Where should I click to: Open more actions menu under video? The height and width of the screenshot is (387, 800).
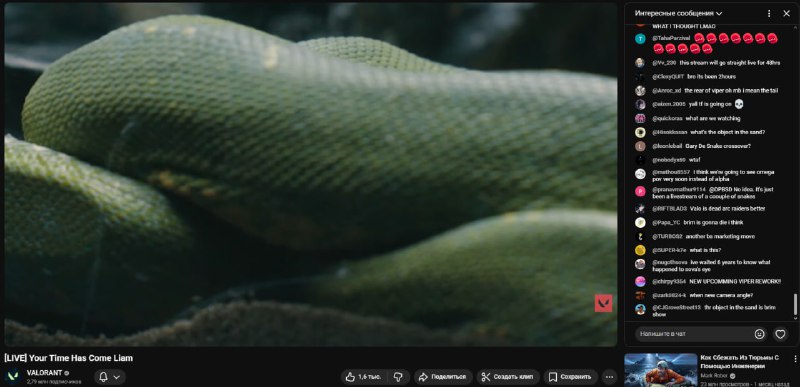pyautogui.click(x=609, y=377)
